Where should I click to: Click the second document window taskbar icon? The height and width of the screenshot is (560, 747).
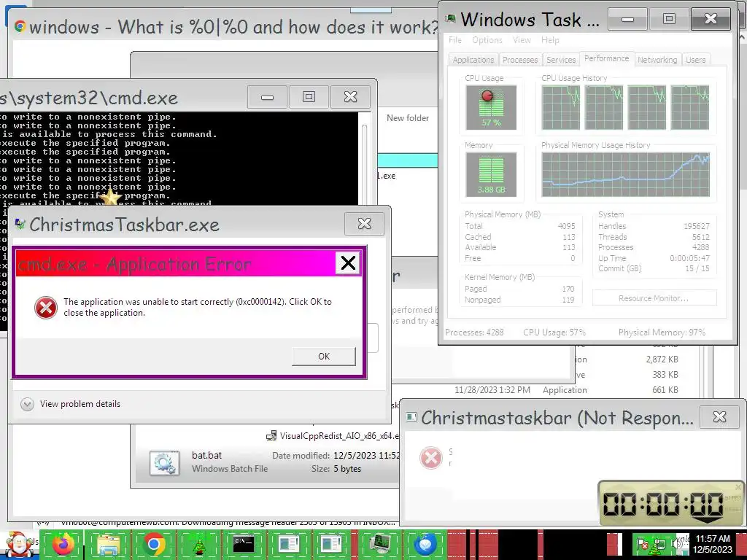pos(332,544)
